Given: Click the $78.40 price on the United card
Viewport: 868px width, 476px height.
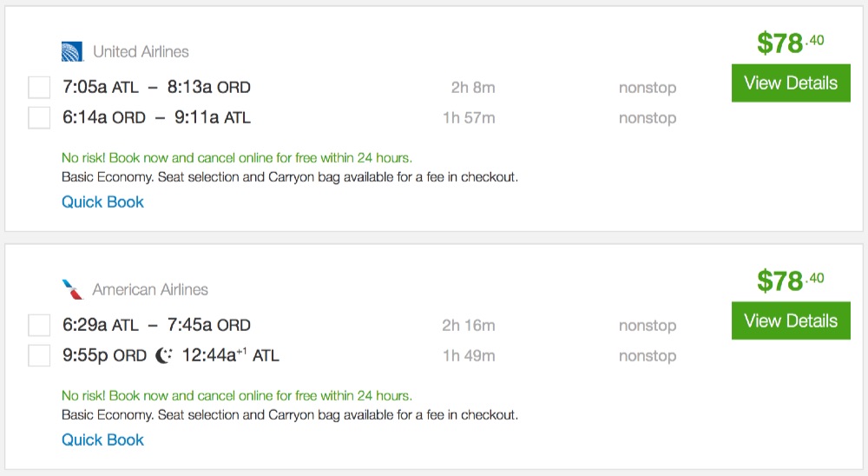Looking at the screenshot, I should [790, 43].
